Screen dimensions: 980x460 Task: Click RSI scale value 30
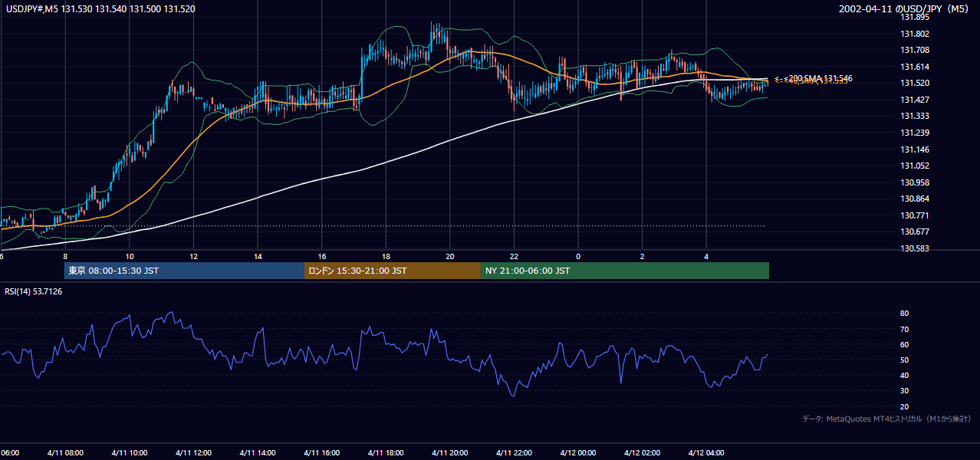tap(904, 391)
